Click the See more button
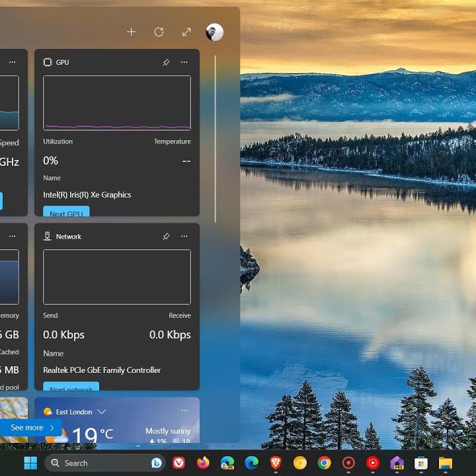Screen dimensions: 476x476 [32, 428]
